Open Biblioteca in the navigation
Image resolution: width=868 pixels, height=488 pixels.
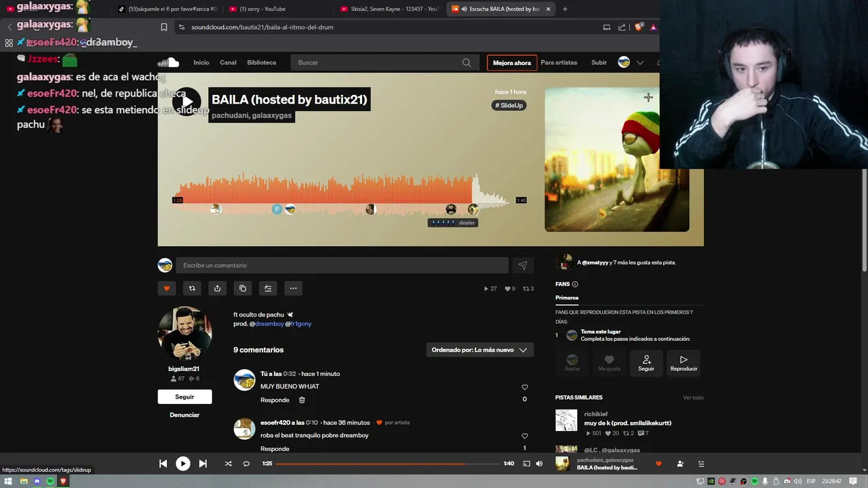(x=262, y=62)
